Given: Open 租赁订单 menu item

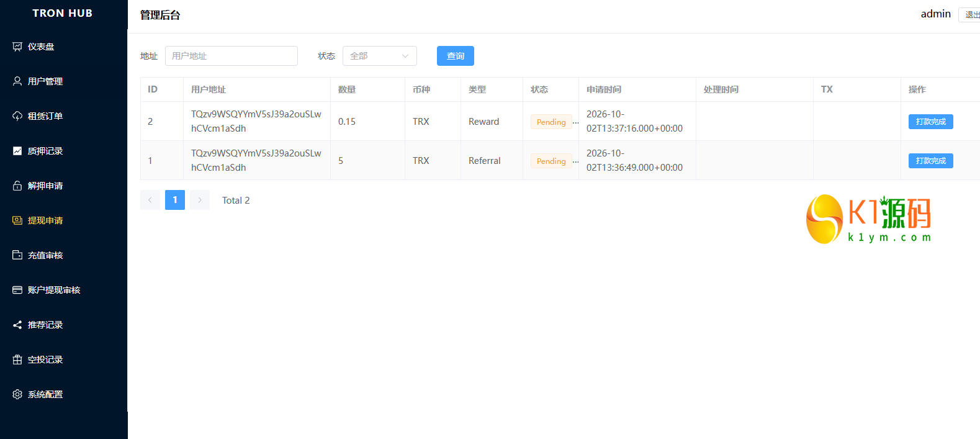Looking at the screenshot, I should (64, 116).
